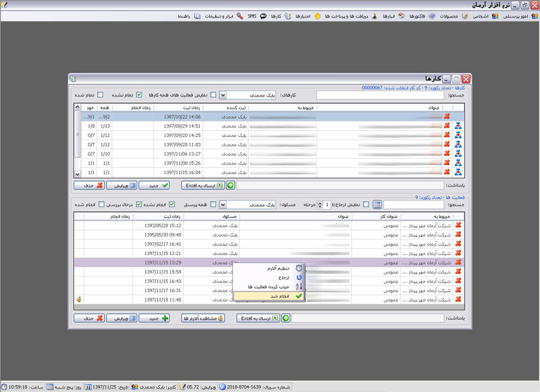Choose ارجاع in the context menu
The width and height of the screenshot is (540, 392).
(x=269, y=277)
